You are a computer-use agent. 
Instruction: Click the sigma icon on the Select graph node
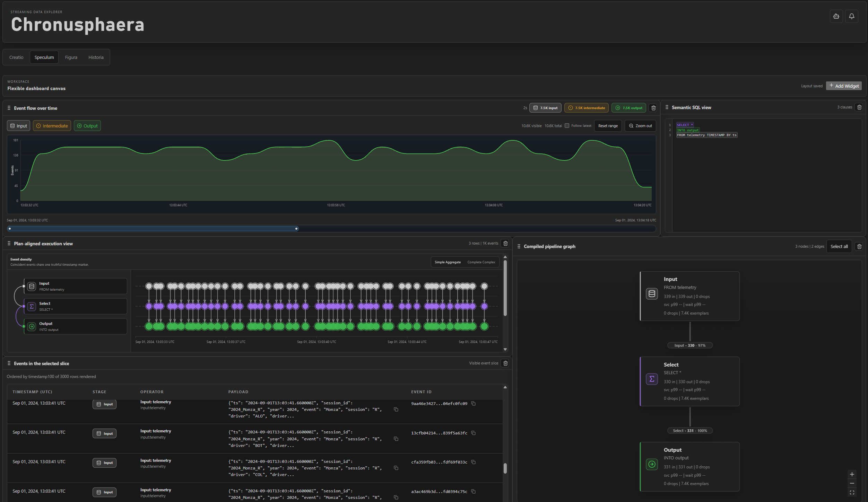pyautogui.click(x=652, y=379)
